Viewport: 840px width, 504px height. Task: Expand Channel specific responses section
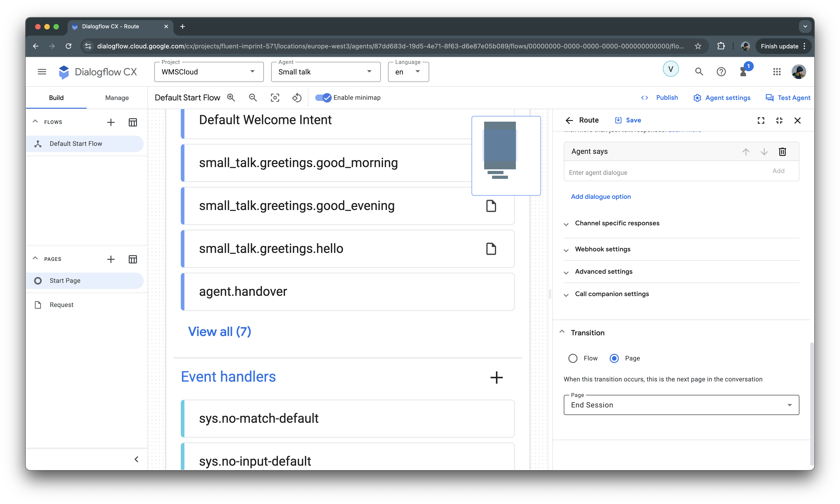point(617,223)
